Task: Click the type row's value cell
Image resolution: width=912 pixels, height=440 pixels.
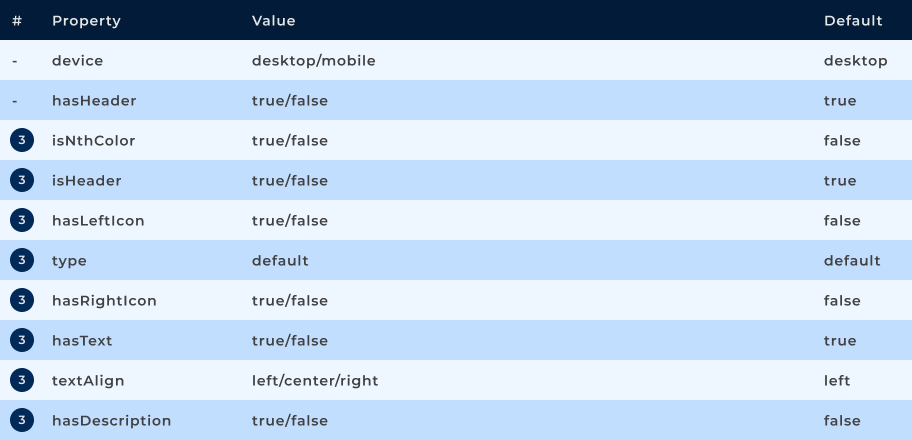Action: 280,261
